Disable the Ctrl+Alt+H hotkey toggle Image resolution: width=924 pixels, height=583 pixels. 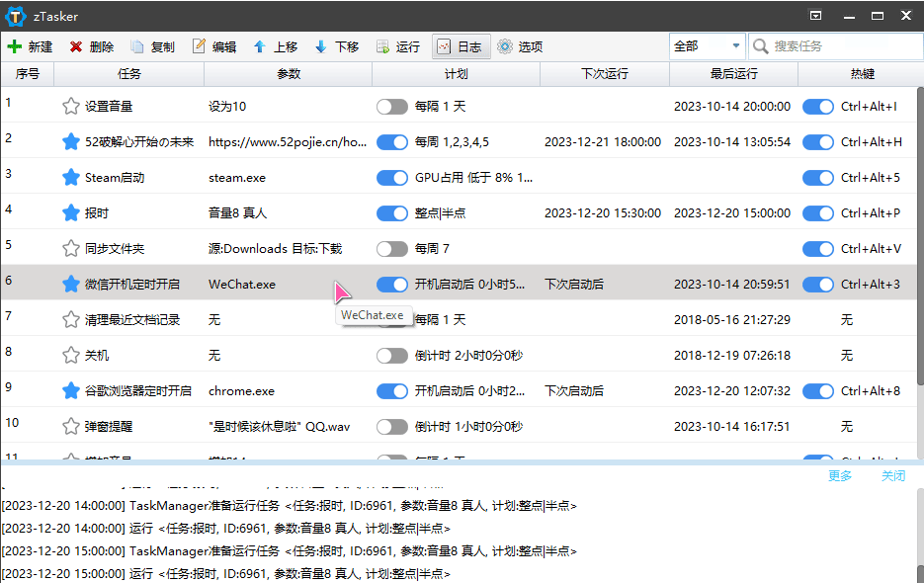(x=818, y=141)
